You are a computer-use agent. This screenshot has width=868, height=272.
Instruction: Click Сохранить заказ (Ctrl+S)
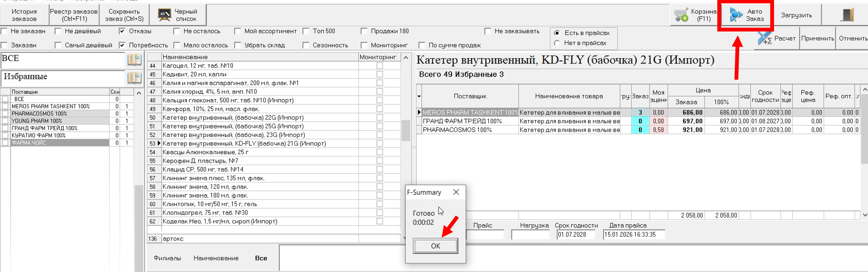pos(124,15)
